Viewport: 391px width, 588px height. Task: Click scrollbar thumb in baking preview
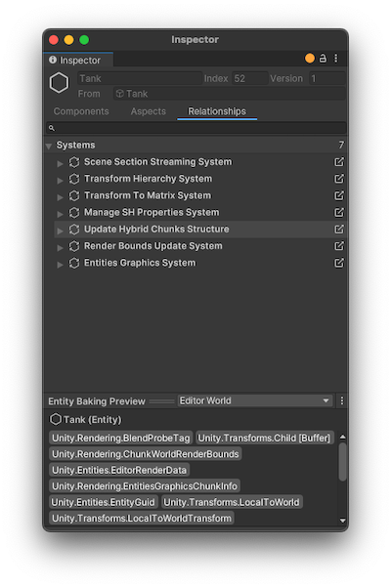[x=342, y=462]
